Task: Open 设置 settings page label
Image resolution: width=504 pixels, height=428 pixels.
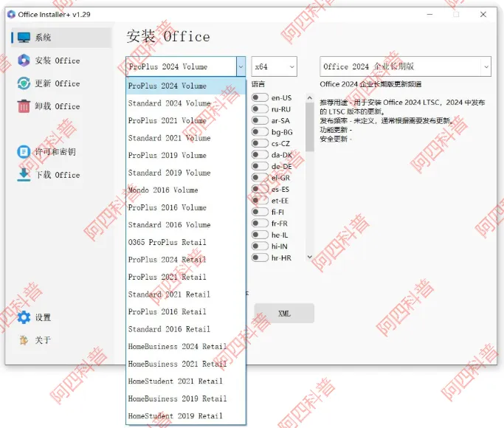Action: 43,317
